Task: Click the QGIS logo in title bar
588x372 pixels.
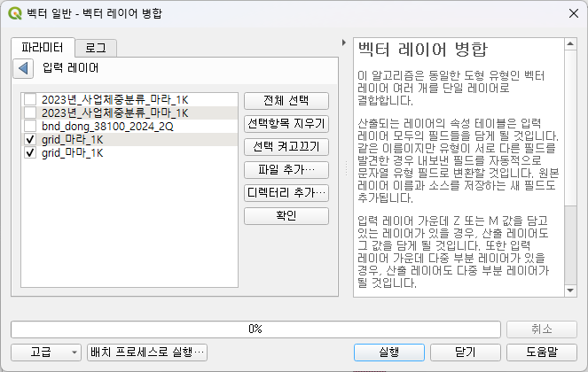Action: 15,13
